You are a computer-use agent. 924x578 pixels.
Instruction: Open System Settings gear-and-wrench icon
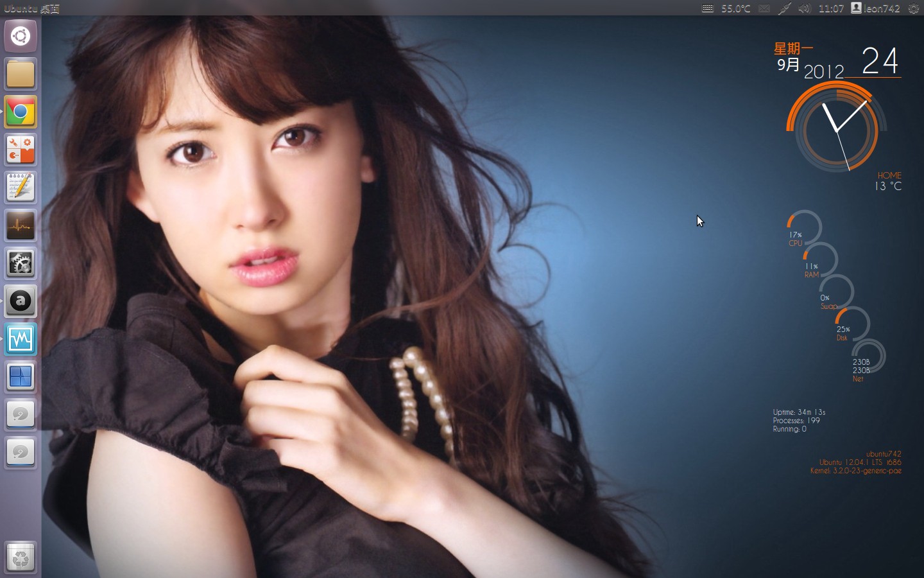click(21, 263)
